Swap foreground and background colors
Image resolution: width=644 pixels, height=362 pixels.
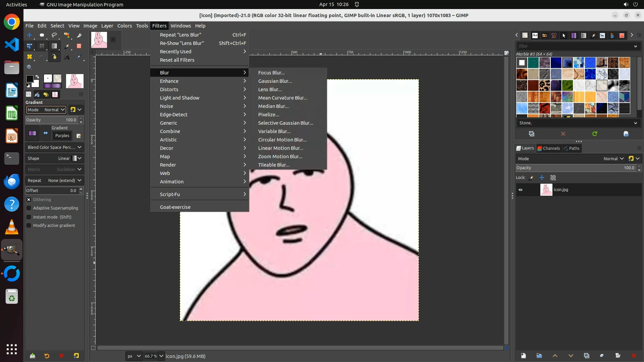37,77
